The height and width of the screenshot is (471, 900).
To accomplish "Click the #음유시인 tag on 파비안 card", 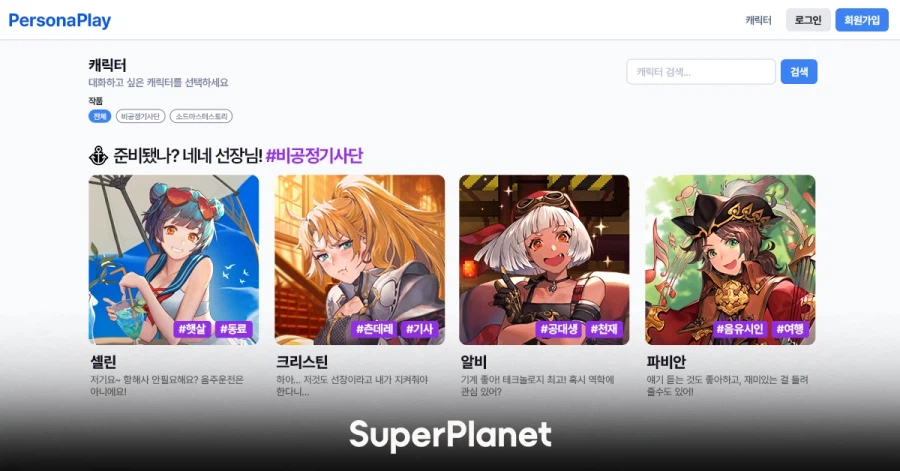I will (740, 329).
